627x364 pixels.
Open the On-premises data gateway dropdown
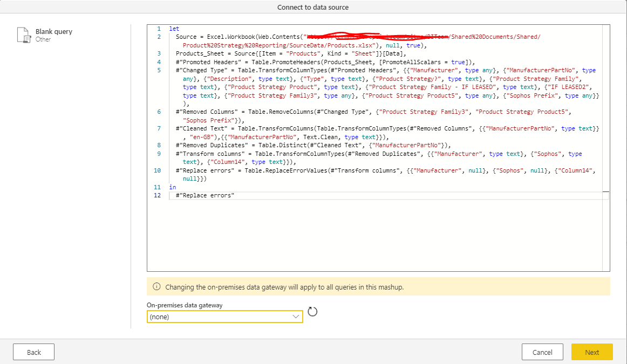point(224,317)
